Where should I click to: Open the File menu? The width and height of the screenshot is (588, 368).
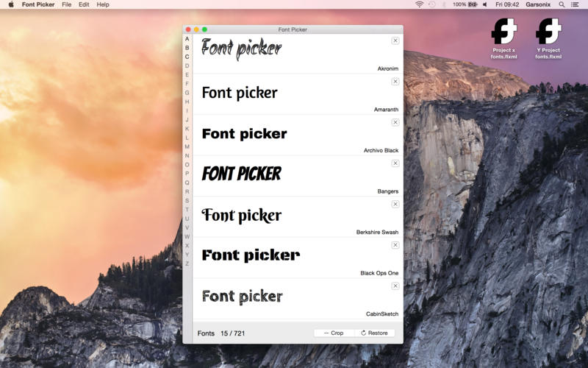click(67, 4)
